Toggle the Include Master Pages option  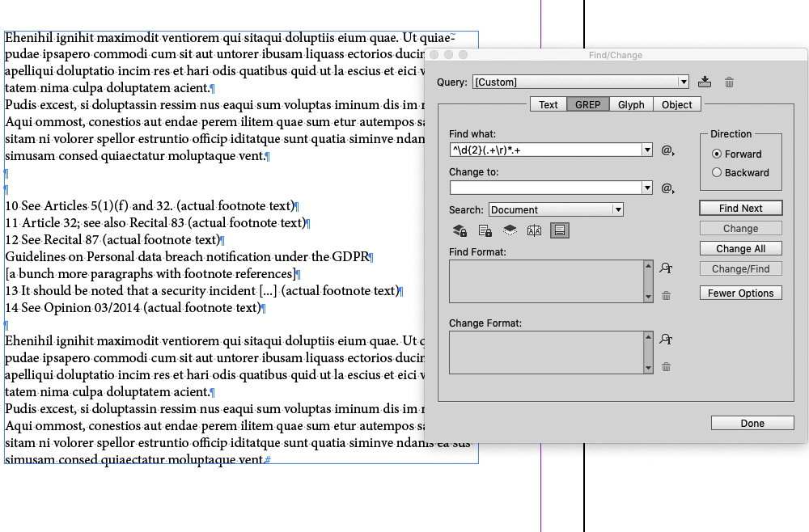[534, 230]
